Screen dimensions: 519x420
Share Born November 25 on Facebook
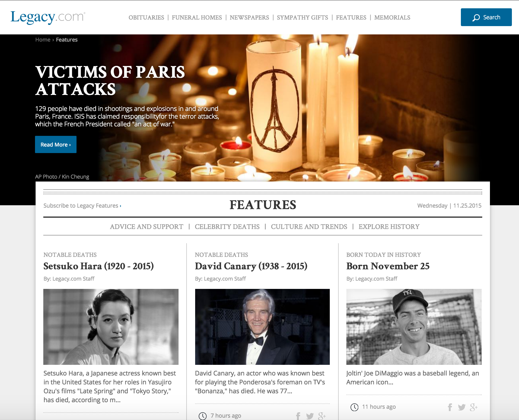(x=450, y=407)
